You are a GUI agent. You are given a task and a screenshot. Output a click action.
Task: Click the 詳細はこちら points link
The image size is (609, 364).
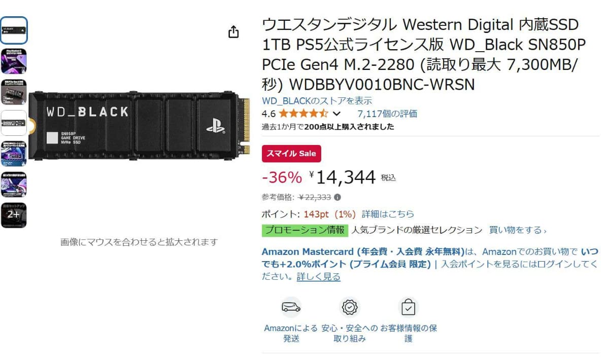[387, 213]
